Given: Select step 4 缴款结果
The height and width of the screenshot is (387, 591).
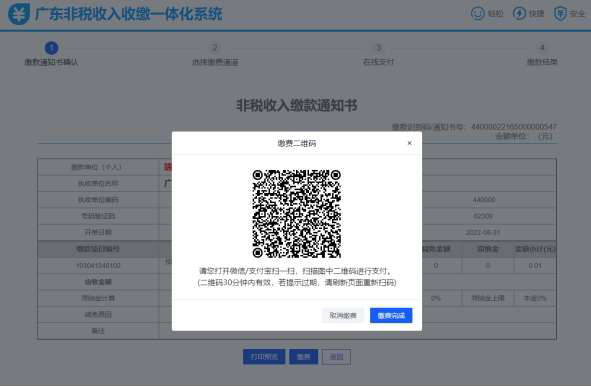Looking at the screenshot, I should [542, 55].
